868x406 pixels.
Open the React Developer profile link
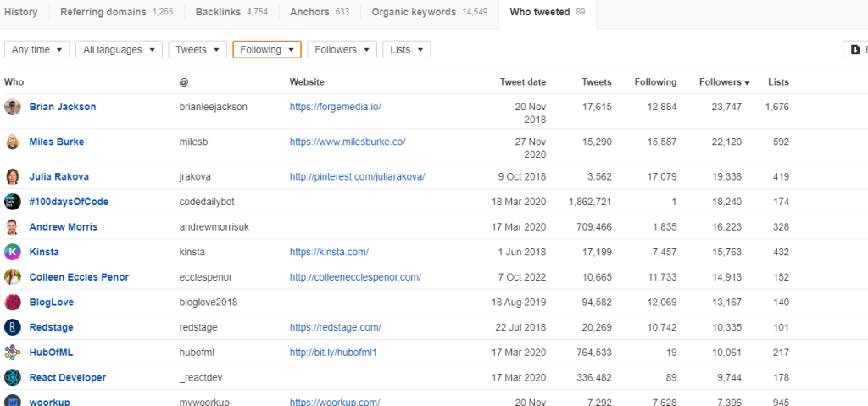68,378
